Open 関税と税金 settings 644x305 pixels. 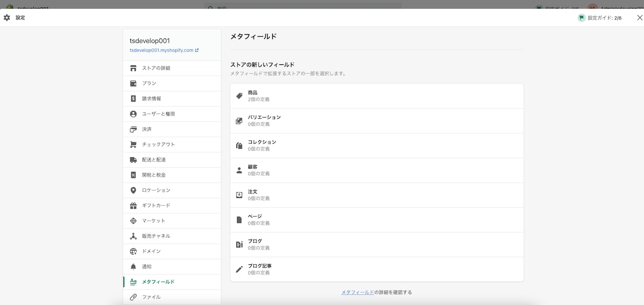pos(172,175)
